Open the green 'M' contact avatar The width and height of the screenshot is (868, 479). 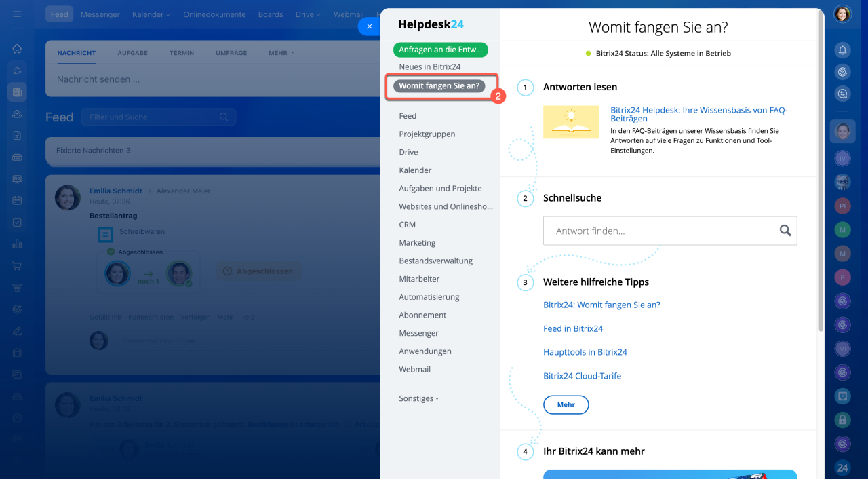(x=842, y=229)
